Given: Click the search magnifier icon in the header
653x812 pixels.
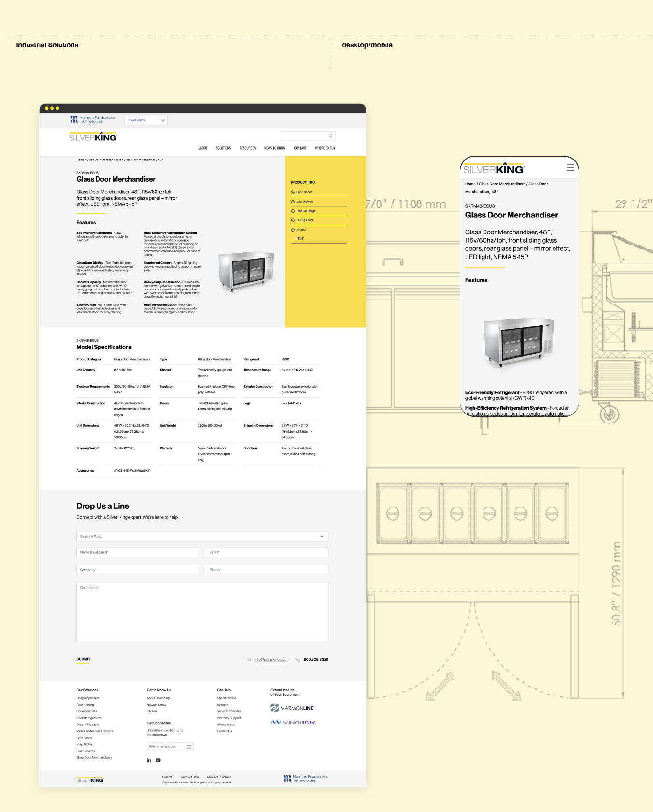Looking at the screenshot, I should 330,136.
